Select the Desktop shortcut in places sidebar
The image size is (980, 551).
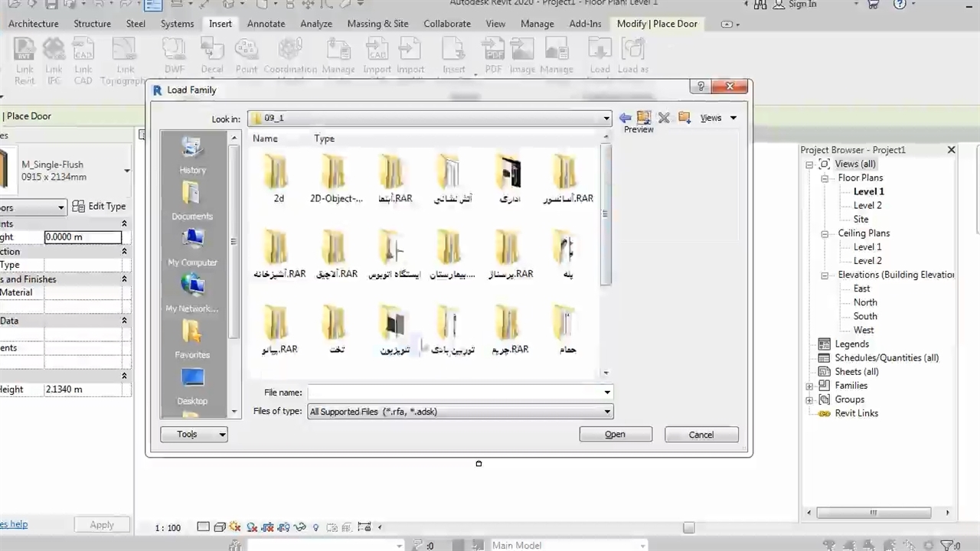pyautogui.click(x=192, y=385)
